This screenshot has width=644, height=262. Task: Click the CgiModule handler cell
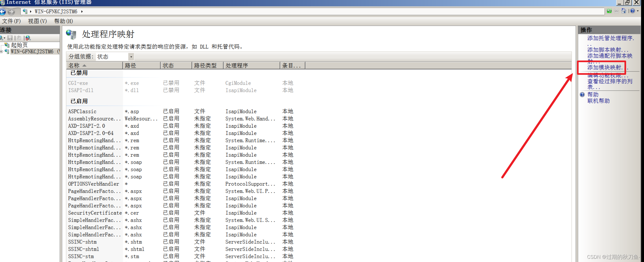[238, 83]
